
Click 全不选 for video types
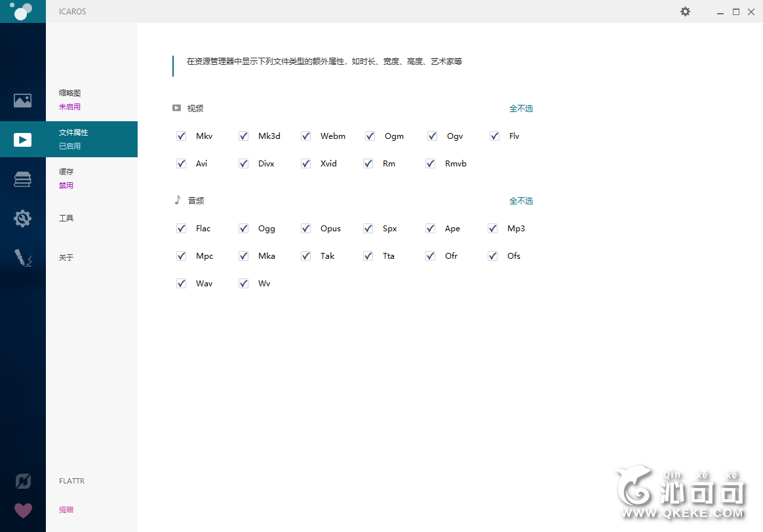(521, 109)
